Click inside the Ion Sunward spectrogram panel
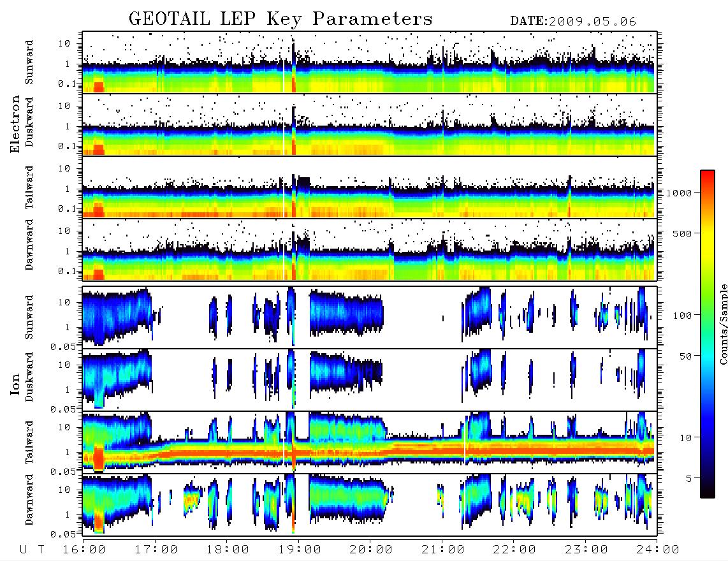728x561 pixels. pyautogui.click(x=370, y=317)
